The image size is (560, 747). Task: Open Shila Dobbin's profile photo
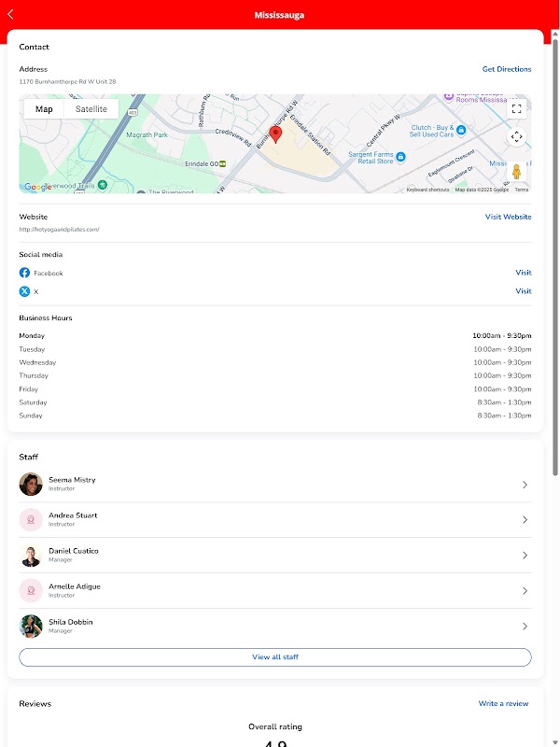pos(31,627)
